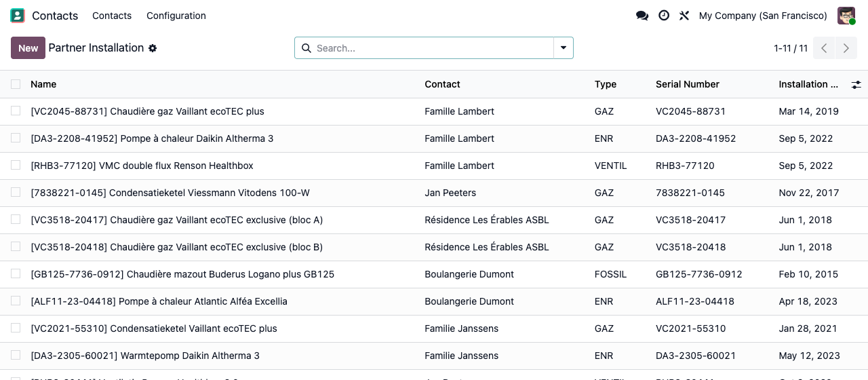Check the 7838221-0145 Viessmann Vitodens row
The height and width of the screenshot is (380, 868).
(16, 192)
